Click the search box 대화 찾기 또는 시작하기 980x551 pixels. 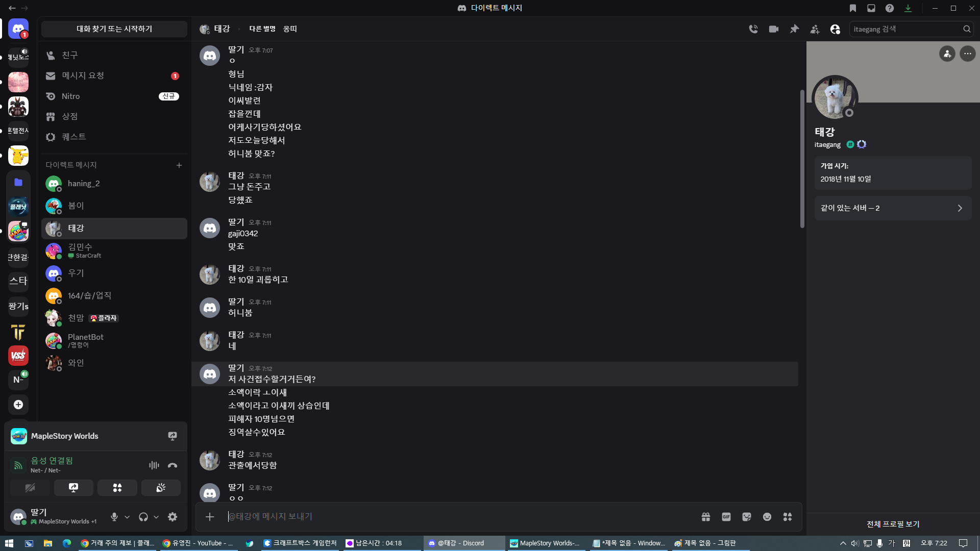click(x=114, y=29)
